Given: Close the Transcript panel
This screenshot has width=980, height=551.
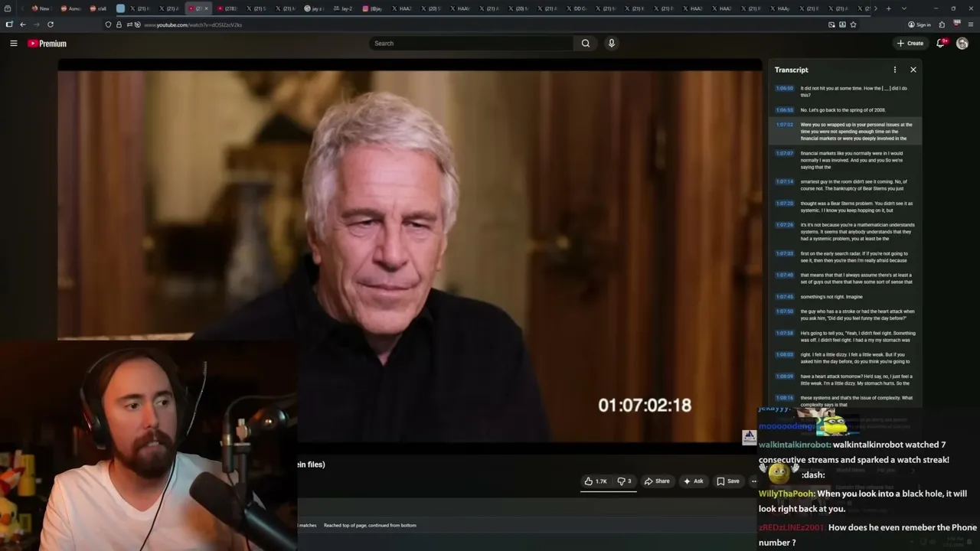Looking at the screenshot, I should coord(913,70).
